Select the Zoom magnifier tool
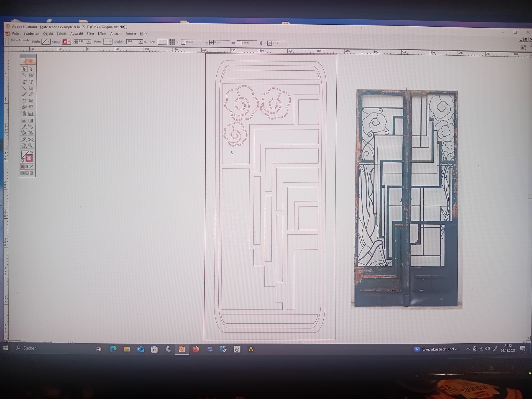Viewport: 532px width, 399px height. (x=30, y=145)
